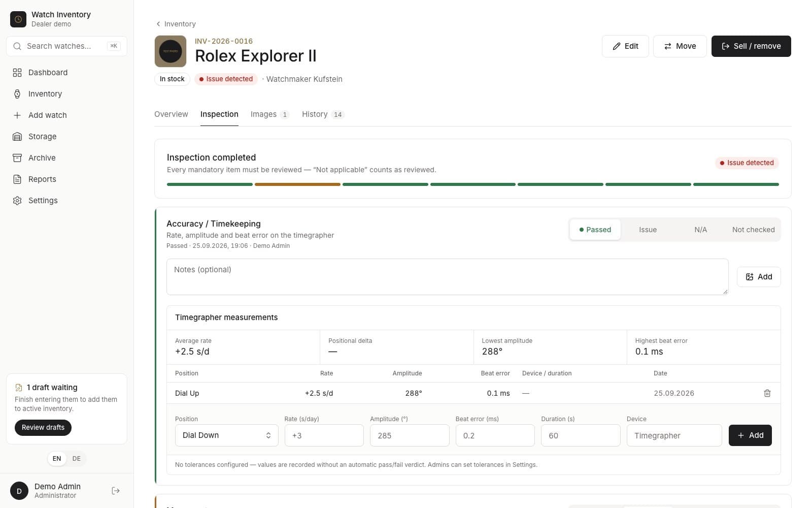812x508 pixels.
Task: Click Review drafts button
Action: 43,428
